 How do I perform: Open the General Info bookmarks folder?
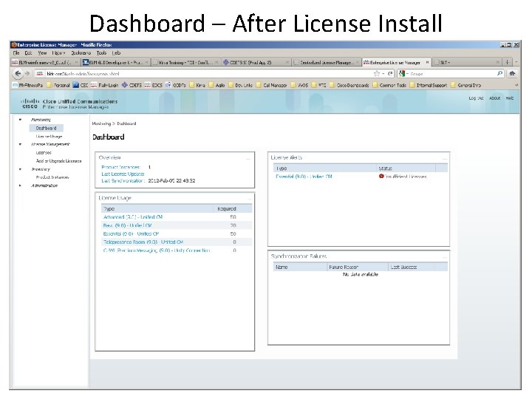click(x=465, y=85)
